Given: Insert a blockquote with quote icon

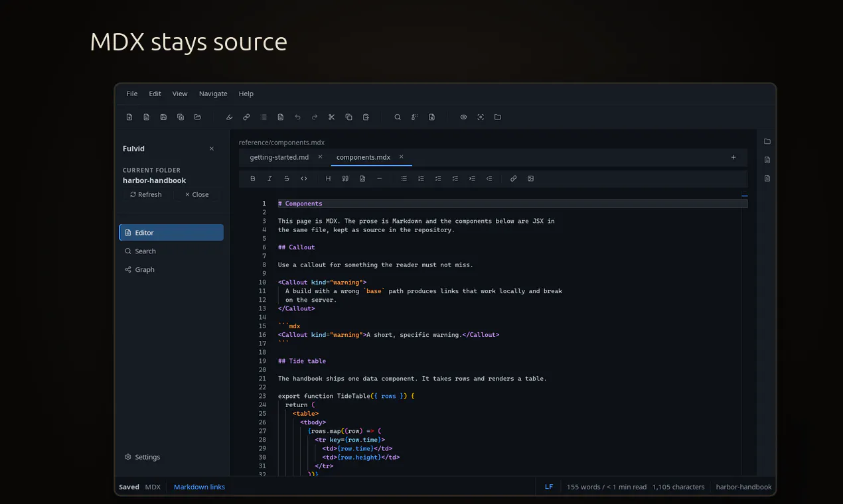Looking at the screenshot, I should tap(345, 178).
